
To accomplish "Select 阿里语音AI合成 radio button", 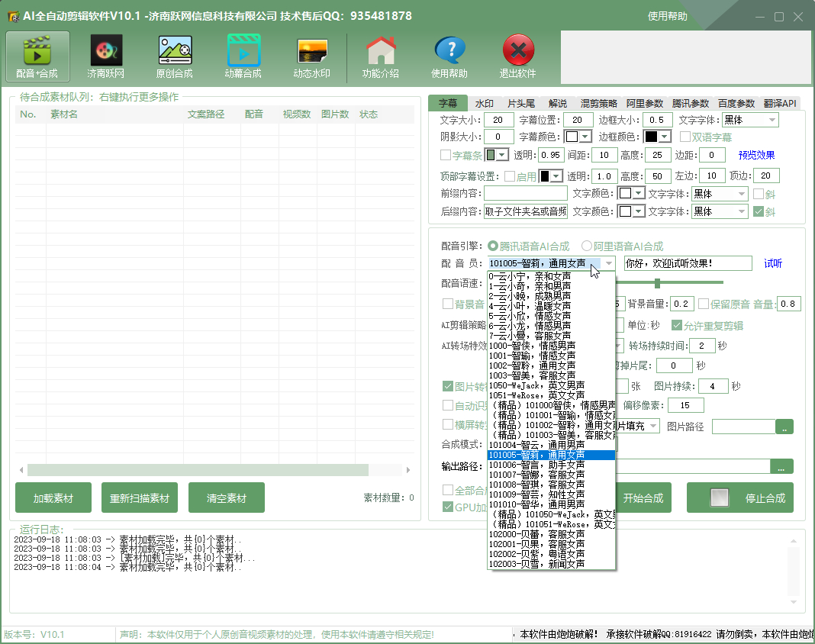I will 587,246.
